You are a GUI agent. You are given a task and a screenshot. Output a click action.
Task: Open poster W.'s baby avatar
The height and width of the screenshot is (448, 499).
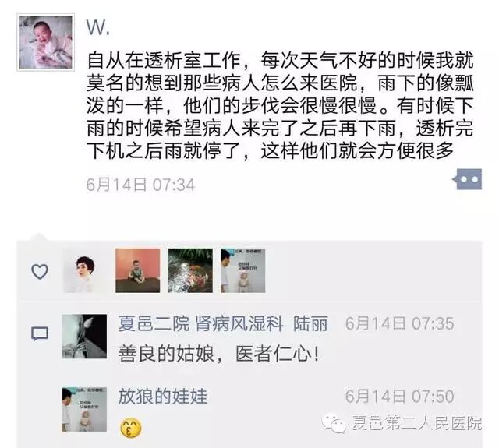[45, 42]
